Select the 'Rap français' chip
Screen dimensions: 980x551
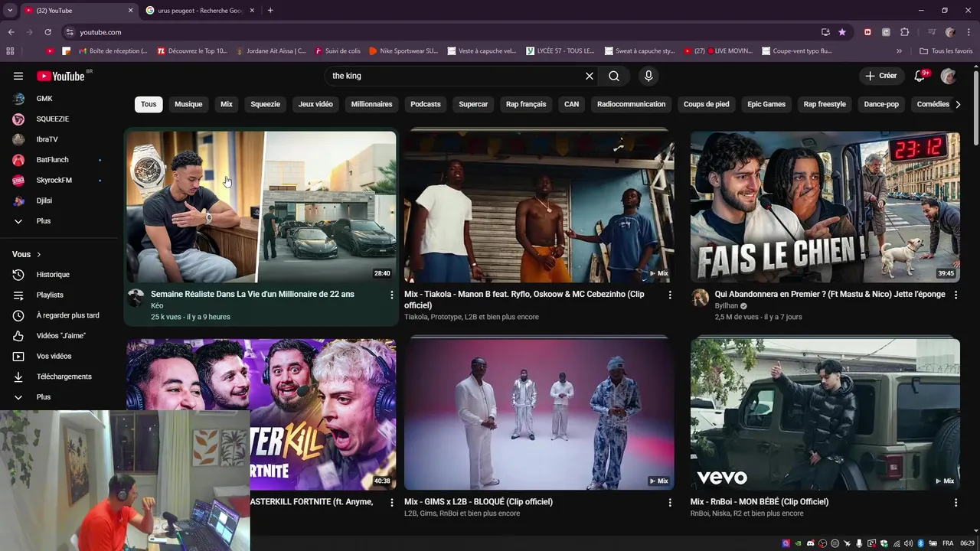526,104
